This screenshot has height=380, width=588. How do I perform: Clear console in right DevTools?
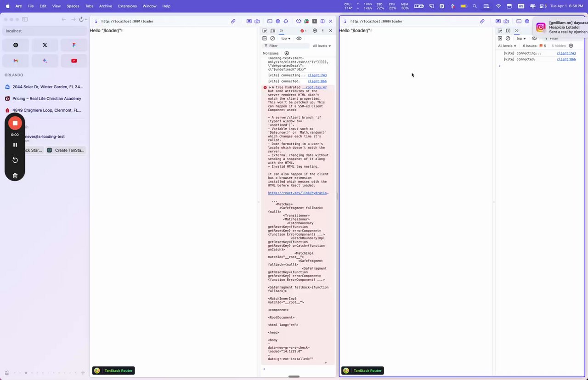tap(508, 39)
